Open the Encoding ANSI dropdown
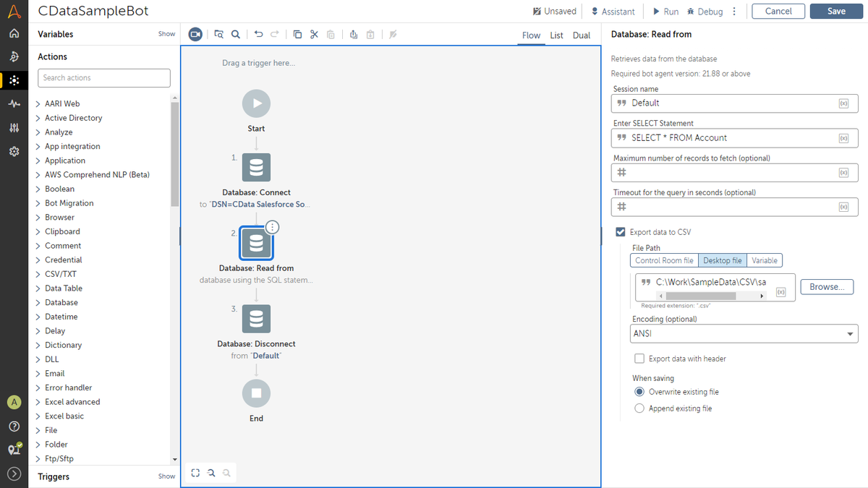Screen dimensions: 868x488 744,334
